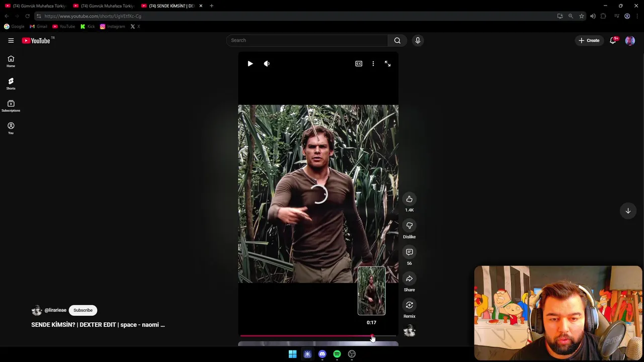Dislike the Short
The height and width of the screenshot is (362, 644).
pyautogui.click(x=409, y=225)
